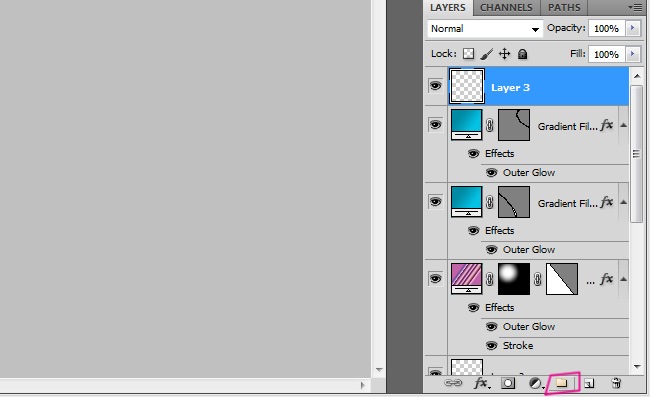Screen dimensions: 650x397
Task: Select the black radial layer mask thumbnail
Action: (514, 279)
